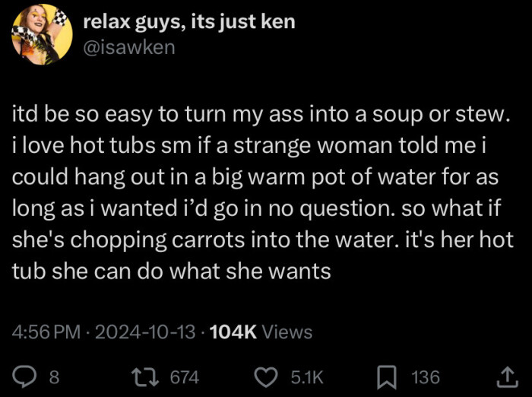Select the reply count 8
Screen dimensions: 532x397
54,377
